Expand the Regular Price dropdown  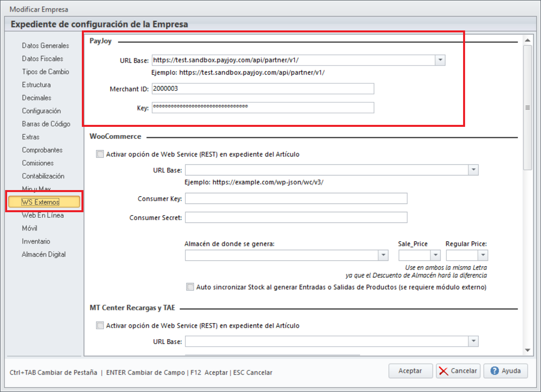coord(483,255)
